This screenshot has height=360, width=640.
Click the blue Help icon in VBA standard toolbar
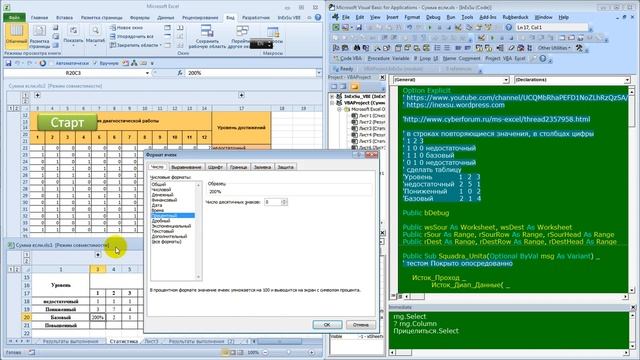[509, 27]
